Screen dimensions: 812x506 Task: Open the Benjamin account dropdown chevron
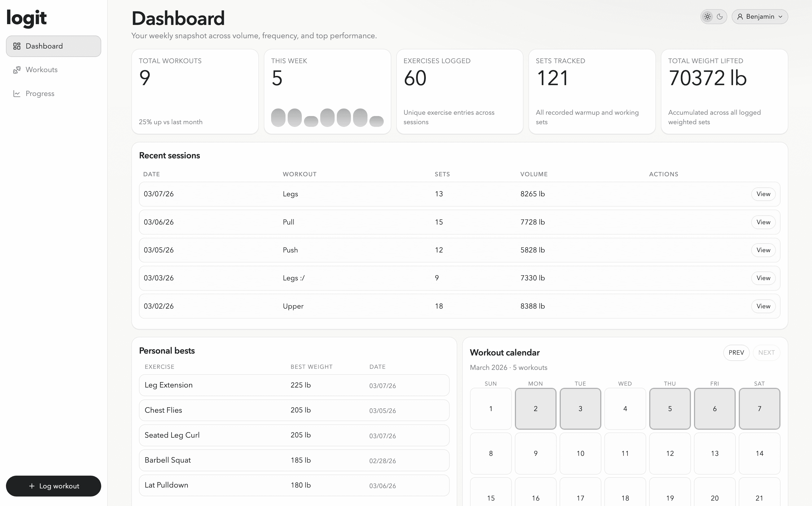click(781, 17)
